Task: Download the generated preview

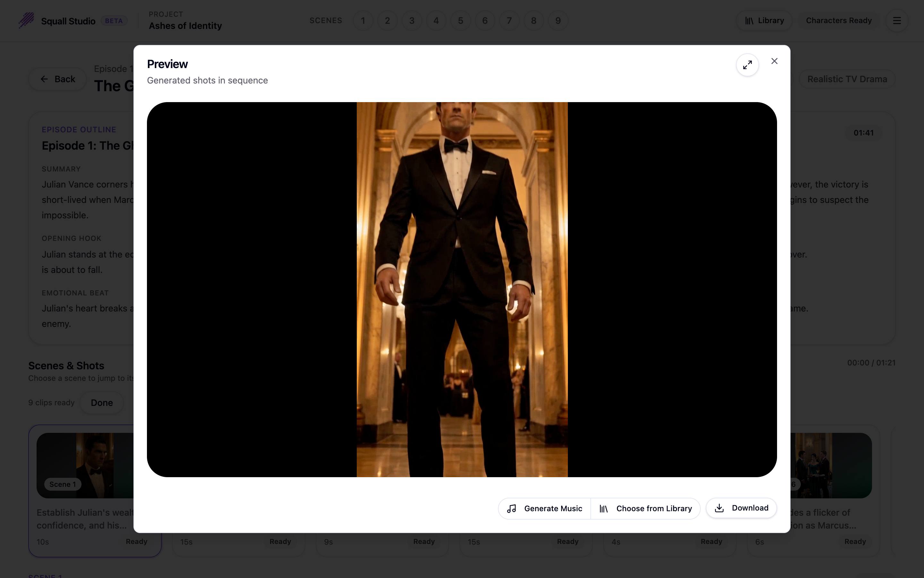Action: coord(741,508)
